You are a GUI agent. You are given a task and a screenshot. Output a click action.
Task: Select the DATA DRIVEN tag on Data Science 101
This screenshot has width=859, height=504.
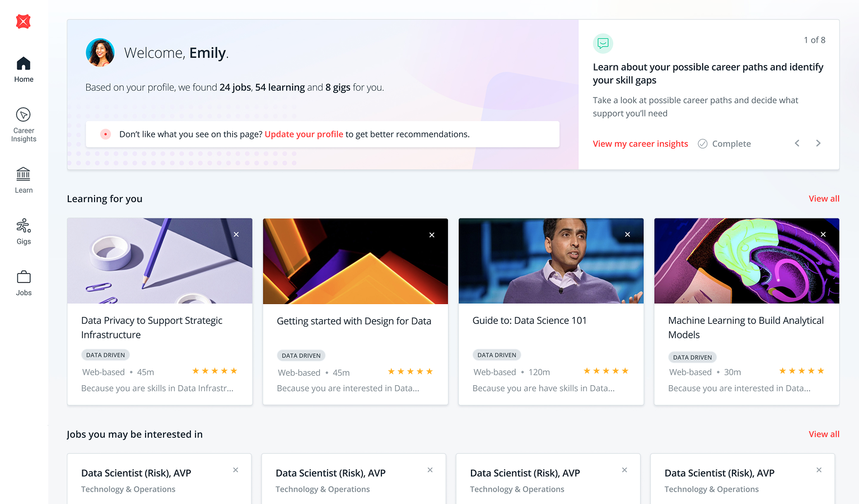[x=497, y=354]
